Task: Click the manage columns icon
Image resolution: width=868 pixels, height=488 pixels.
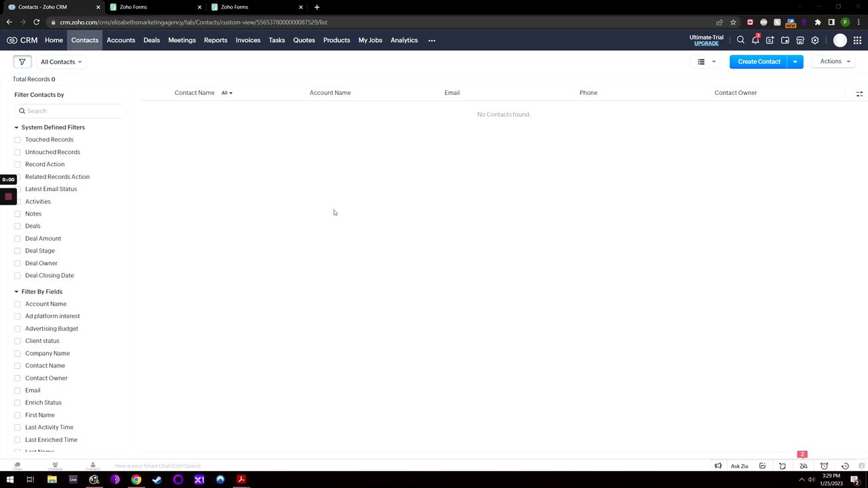Action: [859, 94]
